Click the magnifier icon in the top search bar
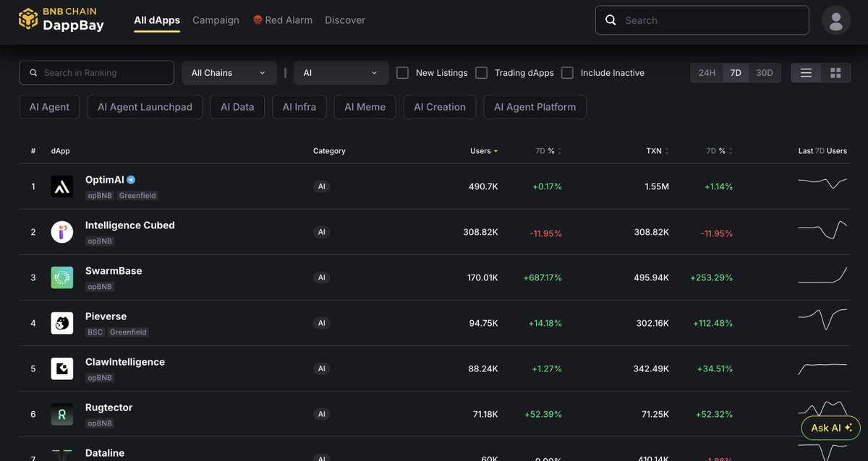This screenshot has height=461, width=868. point(611,20)
